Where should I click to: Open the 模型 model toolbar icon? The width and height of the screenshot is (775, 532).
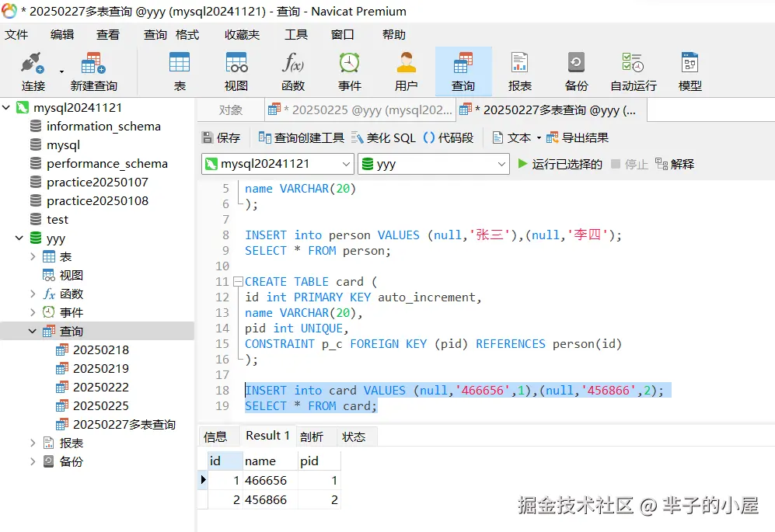[690, 72]
